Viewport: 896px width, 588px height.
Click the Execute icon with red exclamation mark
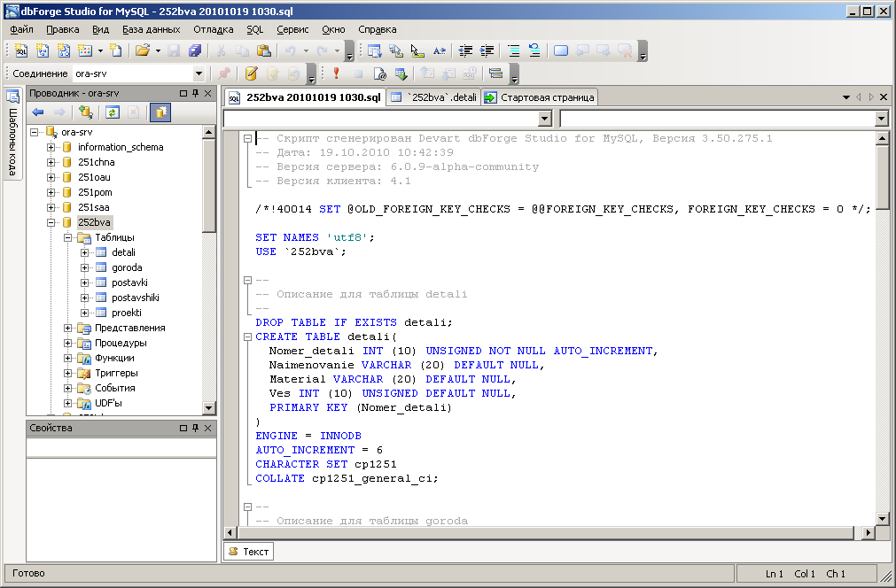(x=336, y=73)
